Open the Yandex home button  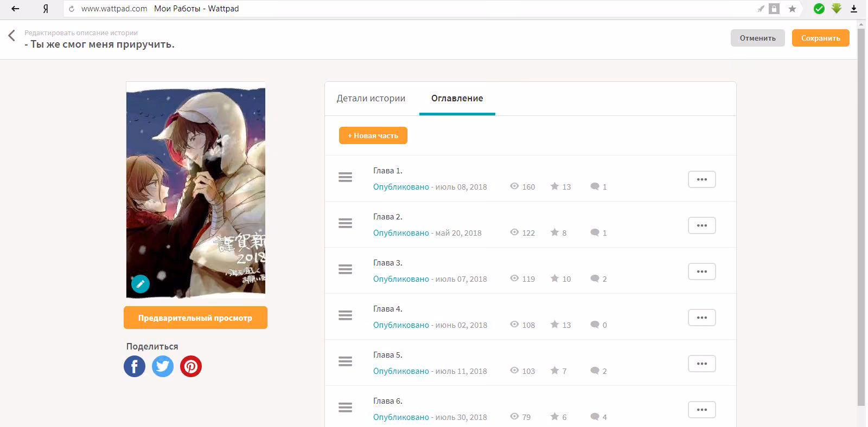46,9
